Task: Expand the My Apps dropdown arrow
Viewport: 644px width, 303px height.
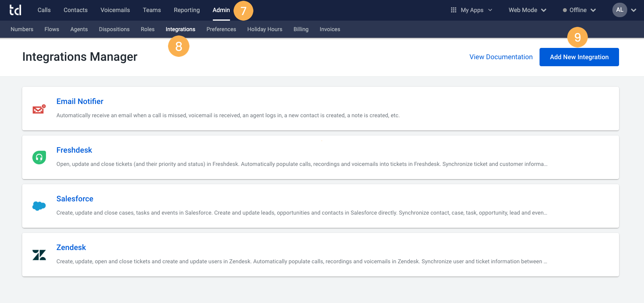Action: (x=490, y=10)
